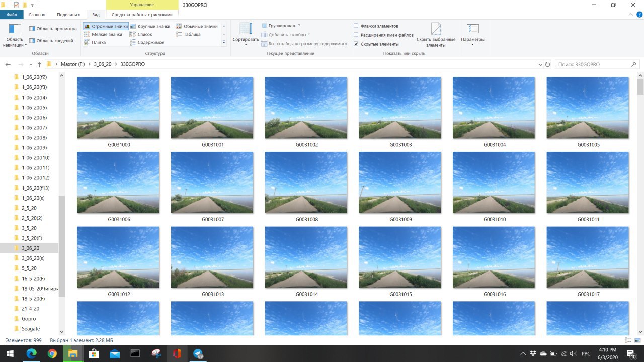Click the Управление contextual tab header
The image size is (644, 362).
point(142,5)
